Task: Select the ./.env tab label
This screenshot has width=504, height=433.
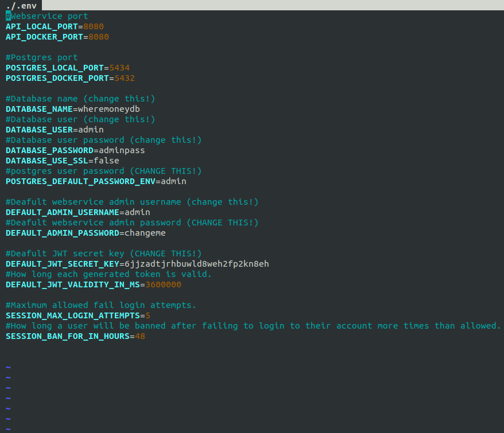Action: point(21,6)
